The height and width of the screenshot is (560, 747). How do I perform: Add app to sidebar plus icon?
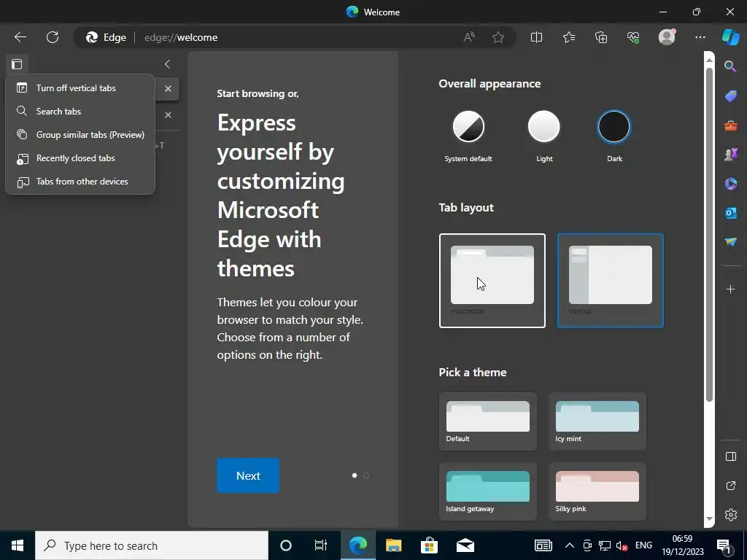click(730, 289)
